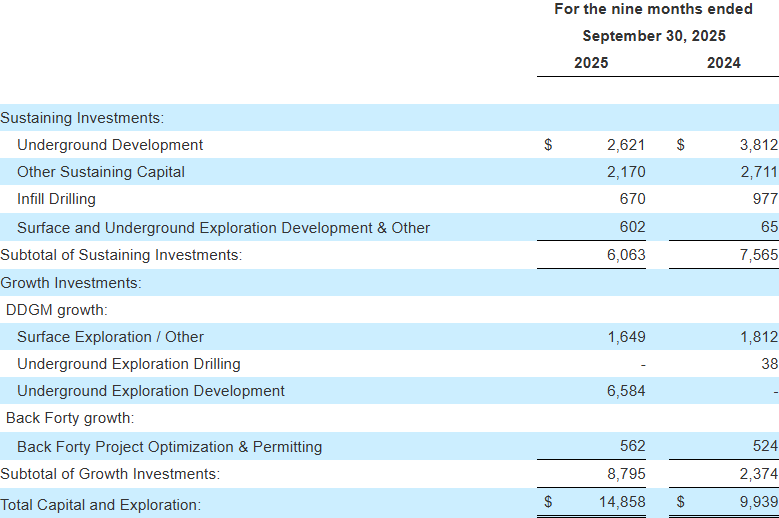Select the 7,565 sustaining subtotal value
Screen dimensions: 779x518
pos(758,255)
